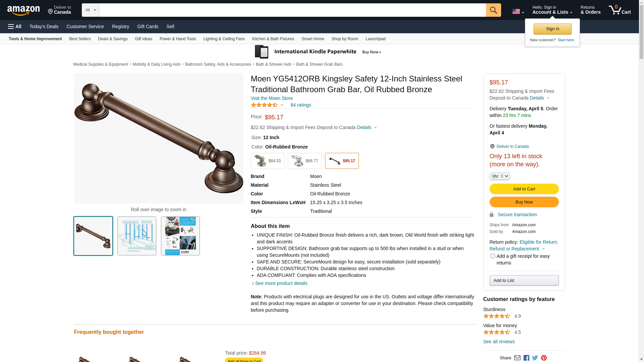Viewport: 644px width, 362px height.
Task: Open the Qty quantity dropdown
Action: pyautogui.click(x=499, y=176)
